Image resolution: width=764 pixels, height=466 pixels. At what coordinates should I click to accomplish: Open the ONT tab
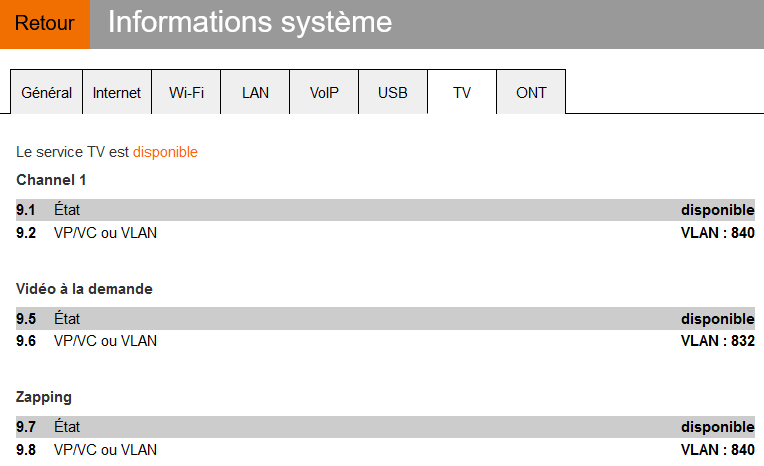pos(531,92)
